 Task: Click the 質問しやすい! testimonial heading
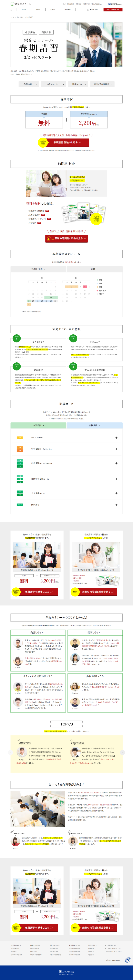tap(95, 633)
